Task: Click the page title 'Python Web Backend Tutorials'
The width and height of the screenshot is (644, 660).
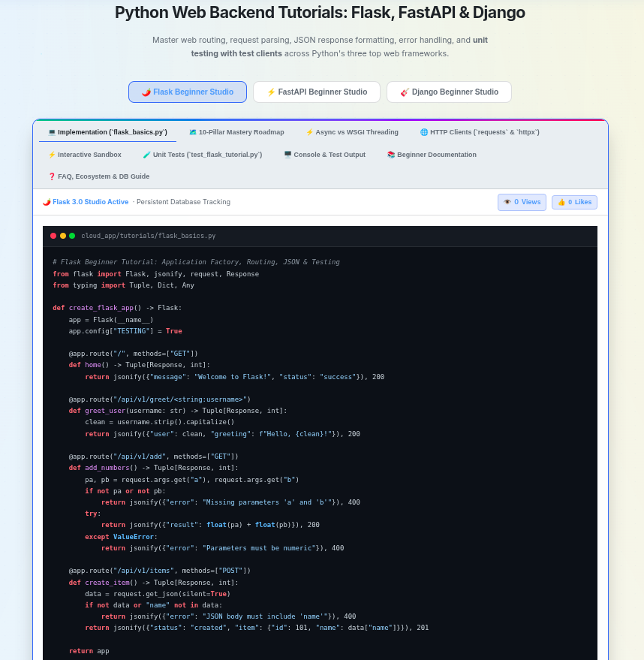Action: point(320,13)
